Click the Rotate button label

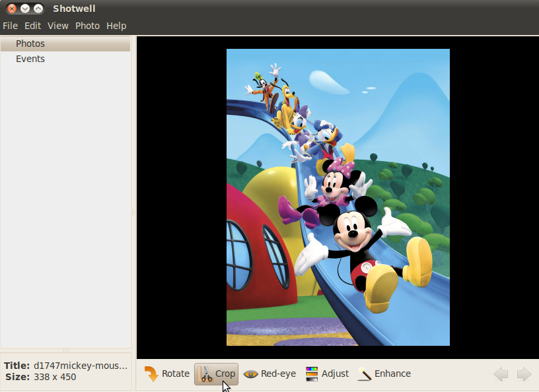tap(175, 374)
